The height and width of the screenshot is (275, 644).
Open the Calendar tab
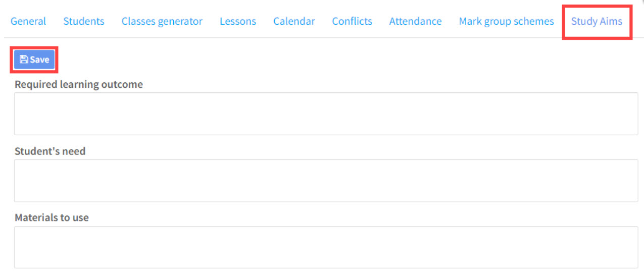tap(294, 21)
